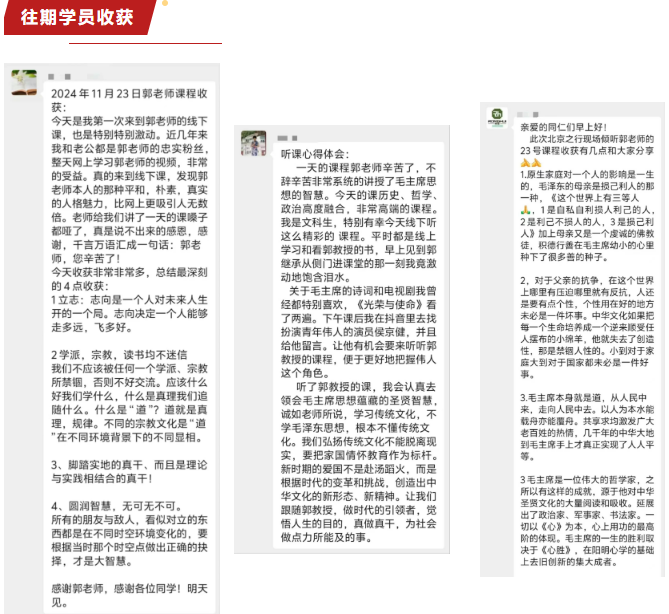Click the blurred sender name above right message
The height and width of the screenshot is (614, 669).
point(527,114)
